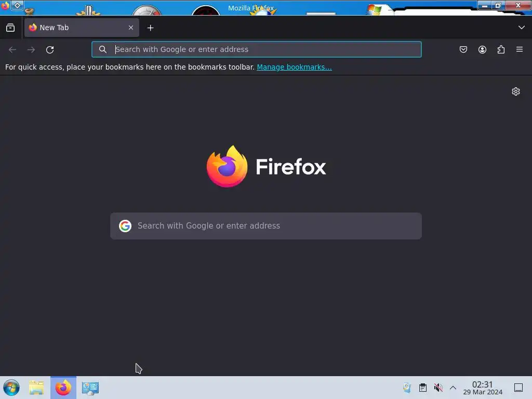Minimize the Mozilla Firefox window
This screenshot has width=532, height=399.
click(485, 5)
